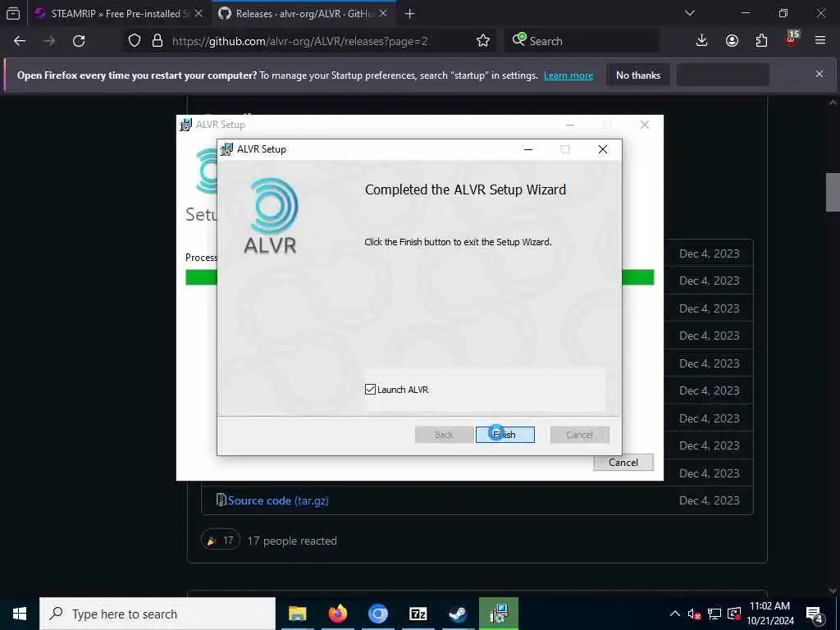The image size is (840, 630).
Task: Close the rear ALVR Setup window
Action: click(645, 125)
